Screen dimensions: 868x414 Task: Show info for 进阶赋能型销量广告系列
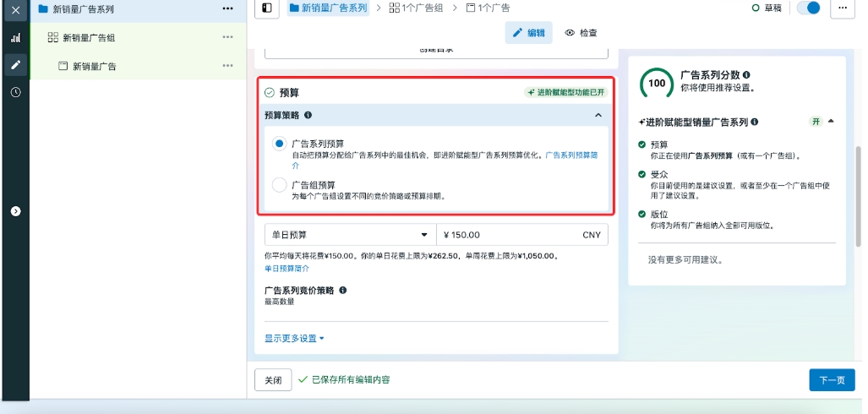(754, 123)
